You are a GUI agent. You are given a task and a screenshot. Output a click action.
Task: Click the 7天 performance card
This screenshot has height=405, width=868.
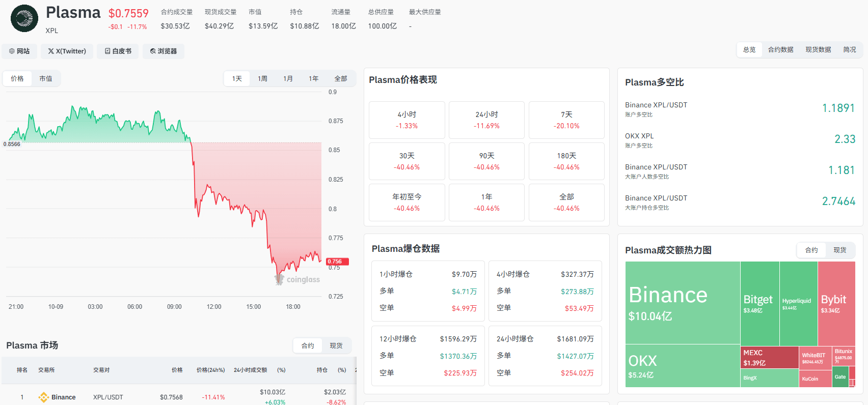566,120
